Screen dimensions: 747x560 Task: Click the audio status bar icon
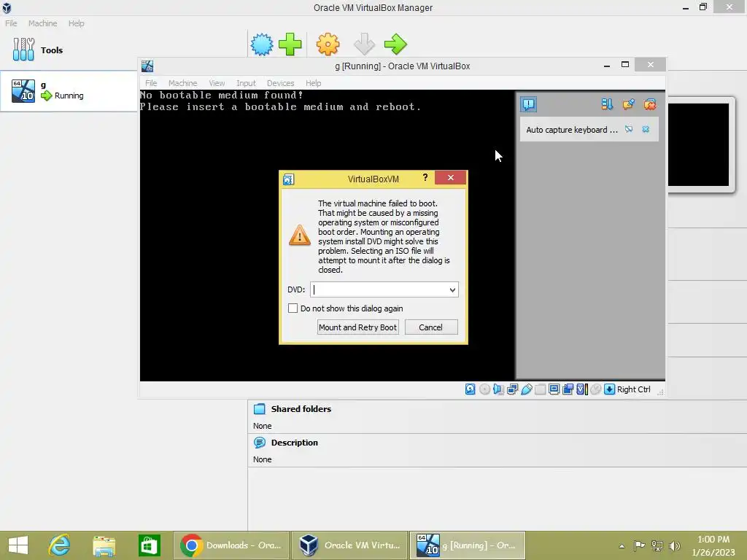click(x=498, y=389)
